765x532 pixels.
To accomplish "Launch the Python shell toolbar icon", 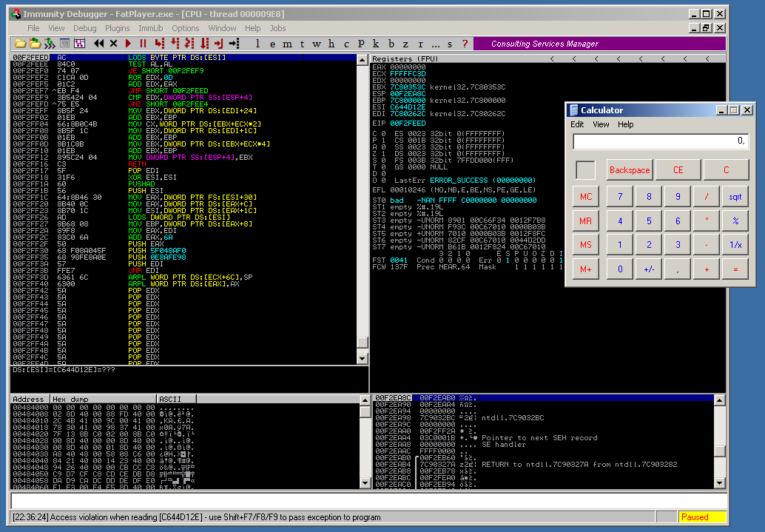I will (x=50, y=44).
